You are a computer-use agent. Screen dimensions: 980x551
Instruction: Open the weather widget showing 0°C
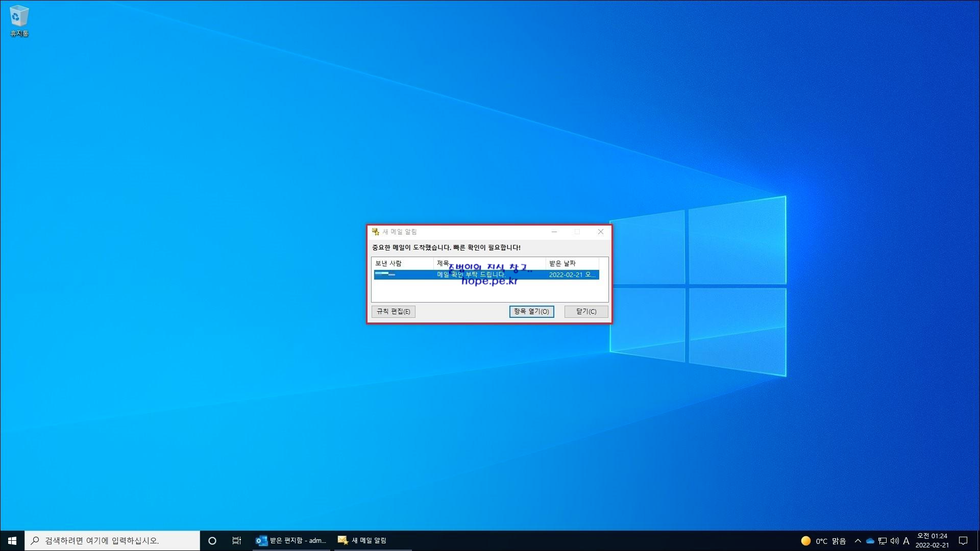coord(823,541)
